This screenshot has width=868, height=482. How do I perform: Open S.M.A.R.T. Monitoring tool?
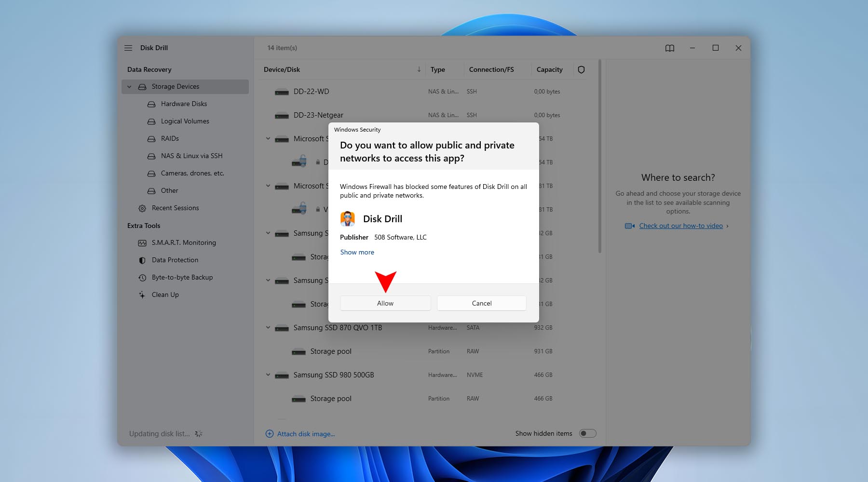pyautogui.click(x=184, y=243)
